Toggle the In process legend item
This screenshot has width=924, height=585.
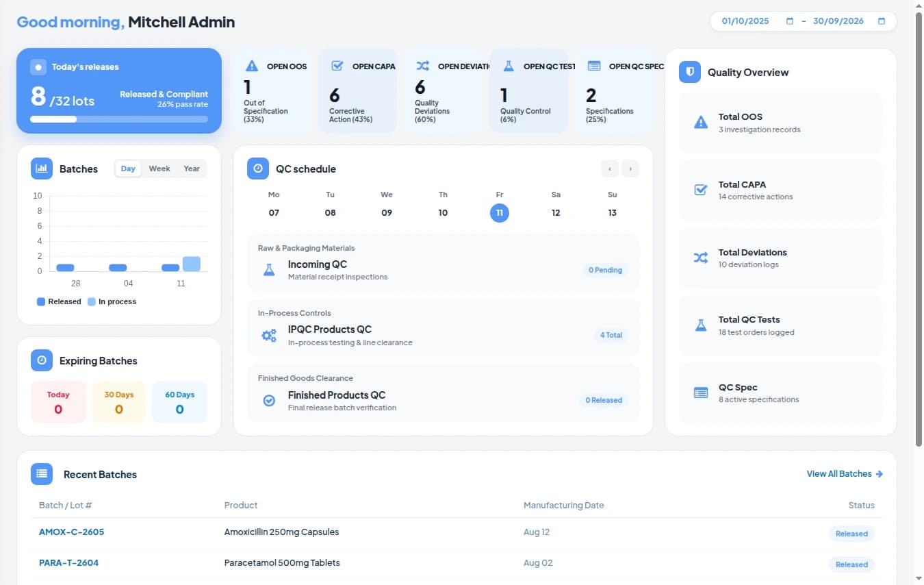click(112, 301)
